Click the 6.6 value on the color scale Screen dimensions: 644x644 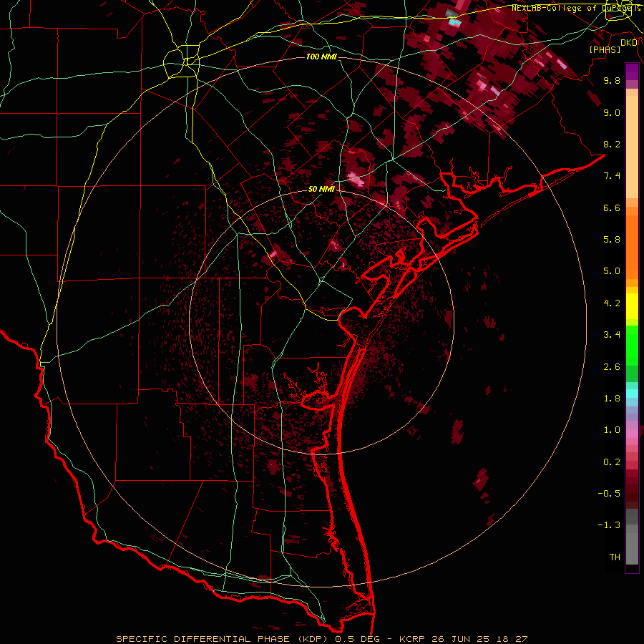[612, 208]
